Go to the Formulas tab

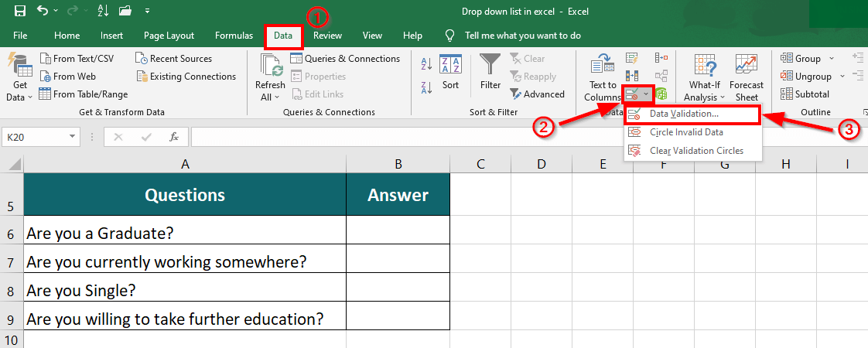pyautogui.click(x=234, y=36)
